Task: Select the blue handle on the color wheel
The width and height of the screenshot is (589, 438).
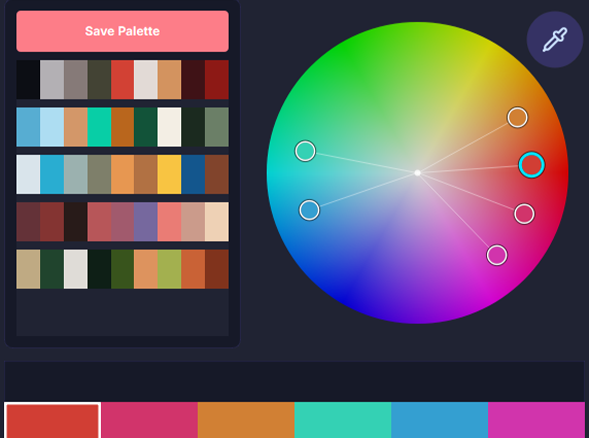Action: tap(309, 210)
